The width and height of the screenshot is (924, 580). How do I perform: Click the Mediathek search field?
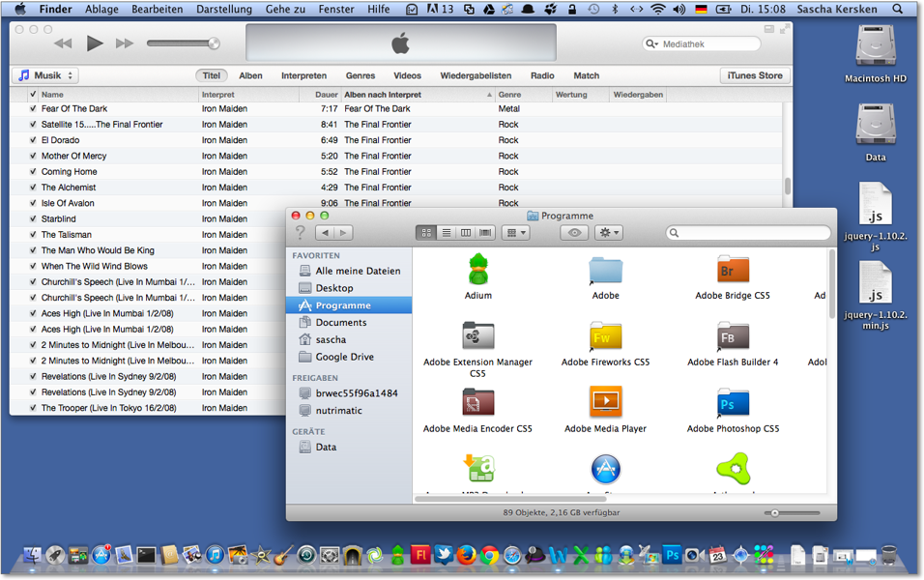point(706,44)
